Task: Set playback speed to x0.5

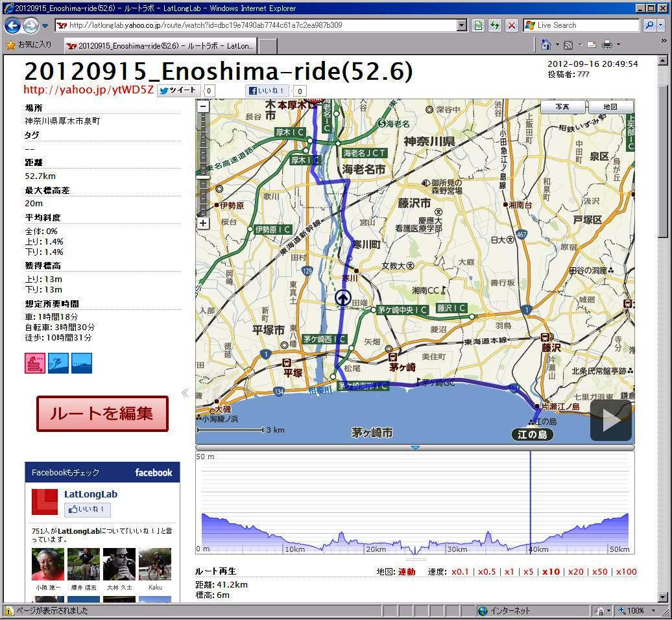Action: click(x=487, y=571)
